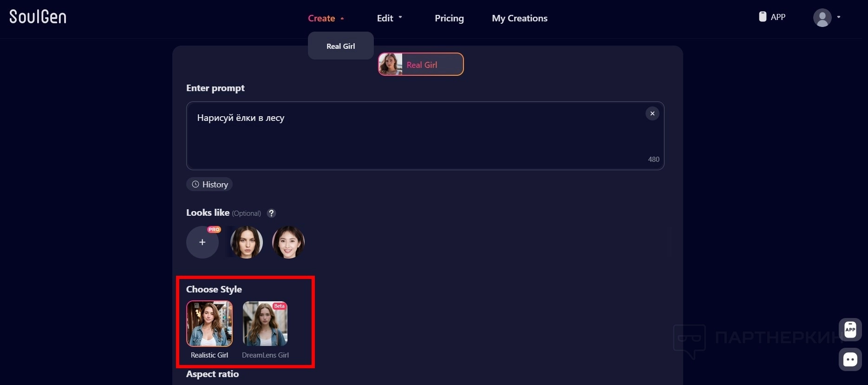Open the chat bot support icon
Viewport: 868px width, 385px height.
[x=850, y=359]
